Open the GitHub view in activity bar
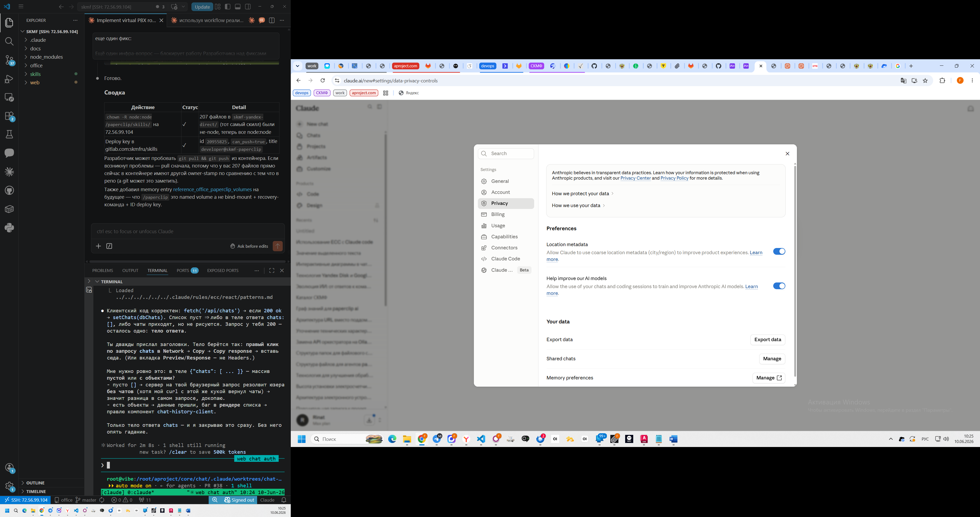The height and width of the screenshot is (517, 980). coord(9,190)
